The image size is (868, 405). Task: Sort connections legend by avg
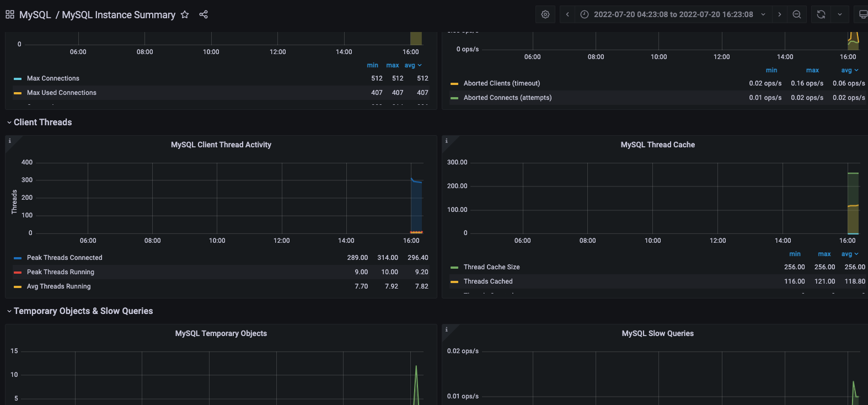point(412,65)
